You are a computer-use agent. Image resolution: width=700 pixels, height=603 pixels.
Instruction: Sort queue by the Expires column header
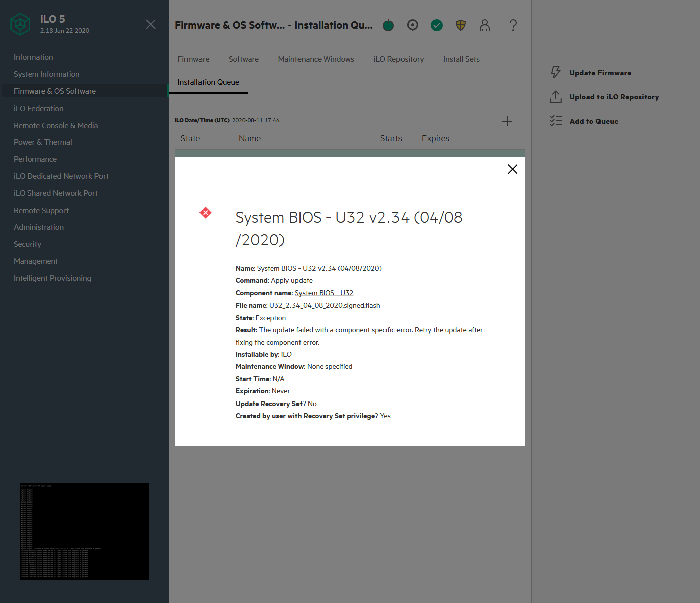click(x=435, y=139)
